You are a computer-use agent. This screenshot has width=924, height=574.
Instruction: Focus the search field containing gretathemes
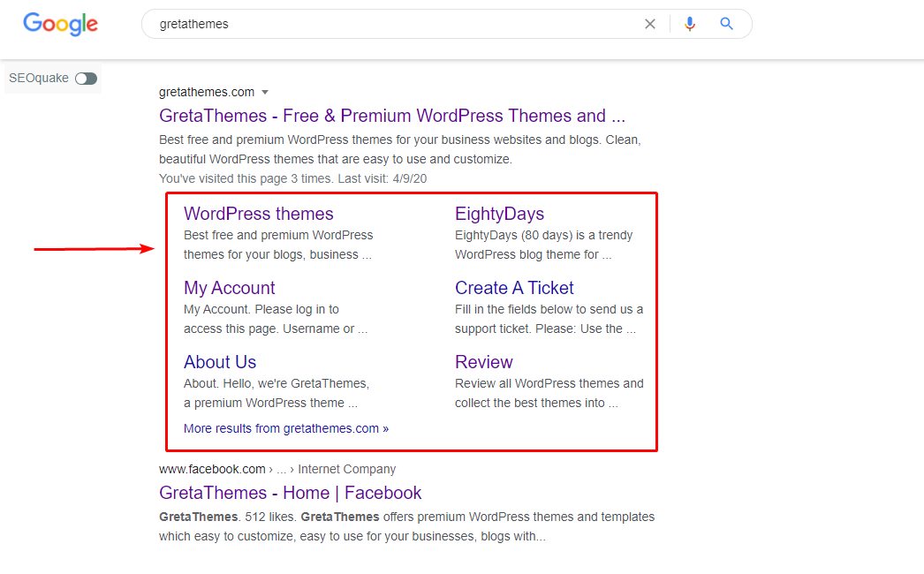(389, 24)
